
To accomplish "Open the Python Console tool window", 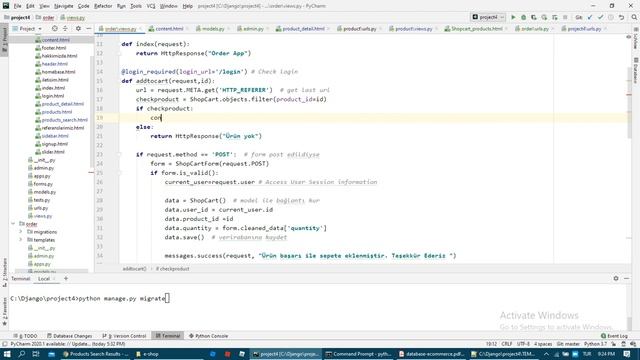I will pyautogui.click(x=209, y=336).
